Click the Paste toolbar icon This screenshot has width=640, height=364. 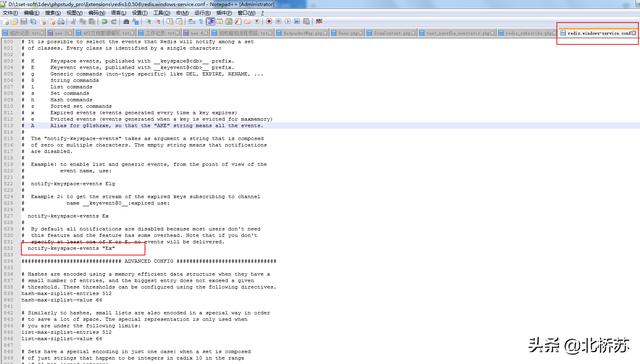click(x=92, y=22)
